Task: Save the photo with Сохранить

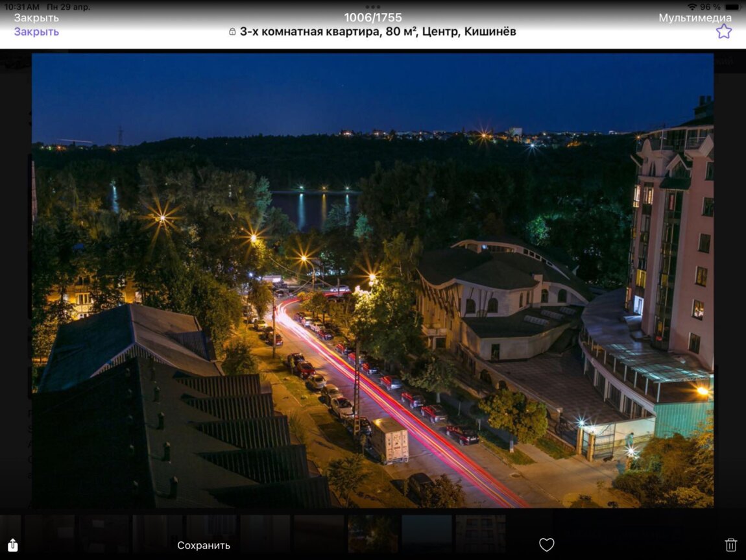Action: (204, 545)
